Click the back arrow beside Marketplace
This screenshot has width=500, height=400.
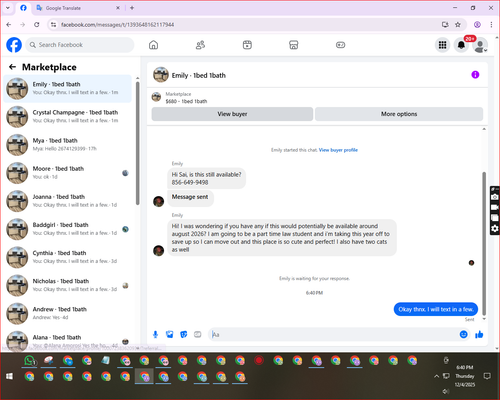(12, 67)
